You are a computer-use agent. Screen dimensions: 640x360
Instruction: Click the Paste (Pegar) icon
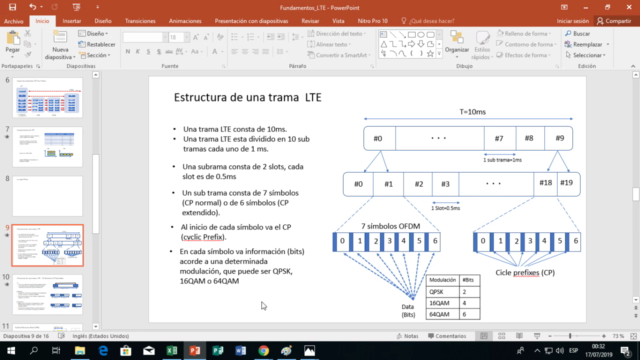pyautogui.click(x=13, y=39)
